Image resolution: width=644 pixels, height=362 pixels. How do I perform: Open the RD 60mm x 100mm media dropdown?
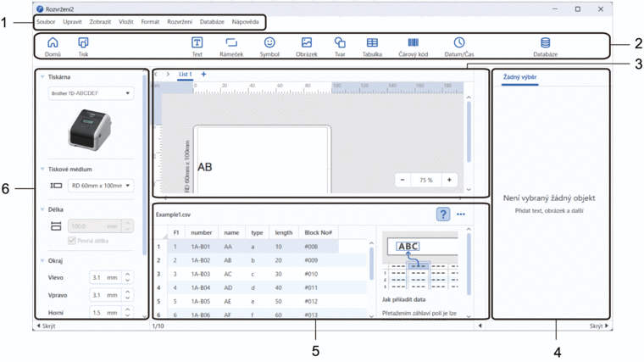click(100, 185)
